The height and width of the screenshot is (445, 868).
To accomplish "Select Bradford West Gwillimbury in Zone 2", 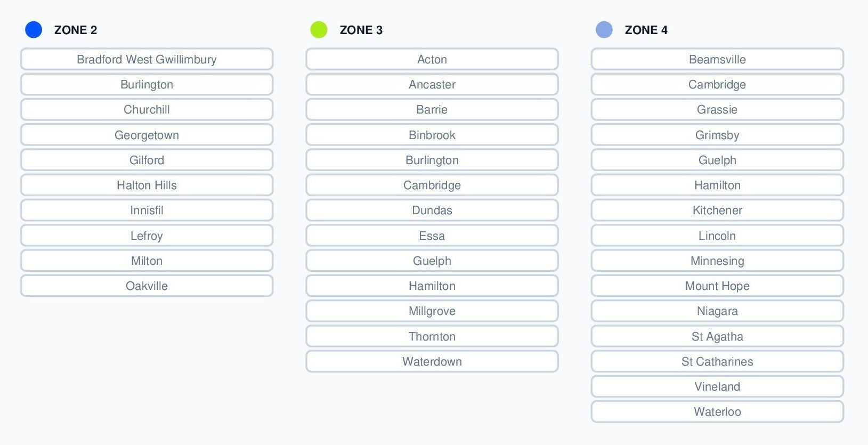I will pyautogui.click(x=147, y=59).
